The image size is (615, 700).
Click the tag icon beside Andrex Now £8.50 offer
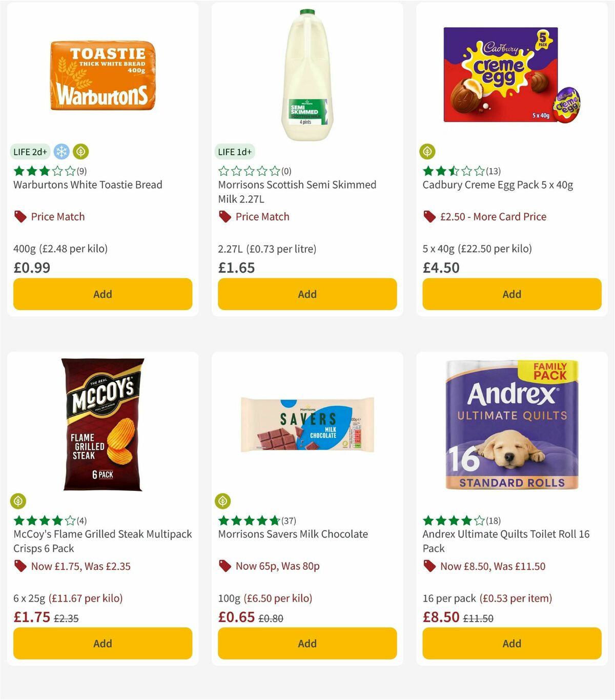point(429,566)
